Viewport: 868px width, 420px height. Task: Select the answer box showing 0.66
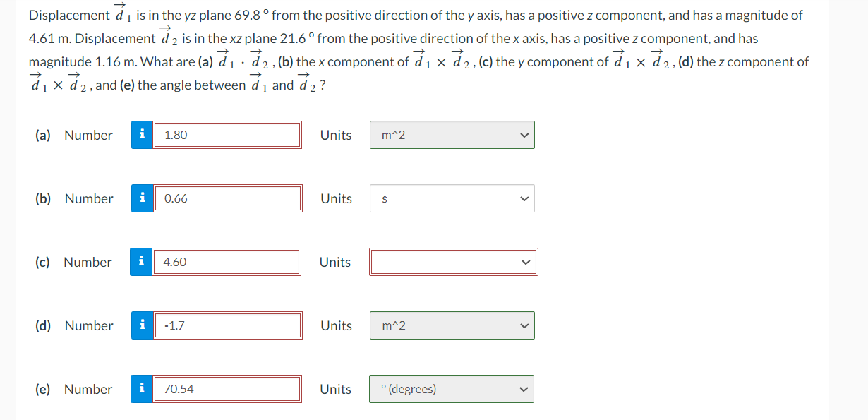(x=227, y=198)
